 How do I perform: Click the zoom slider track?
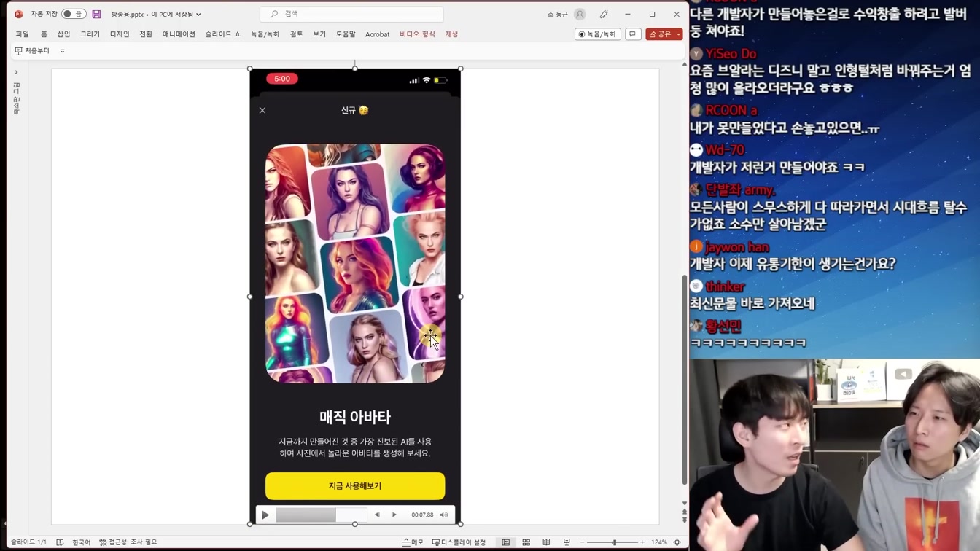pos(612,542)
